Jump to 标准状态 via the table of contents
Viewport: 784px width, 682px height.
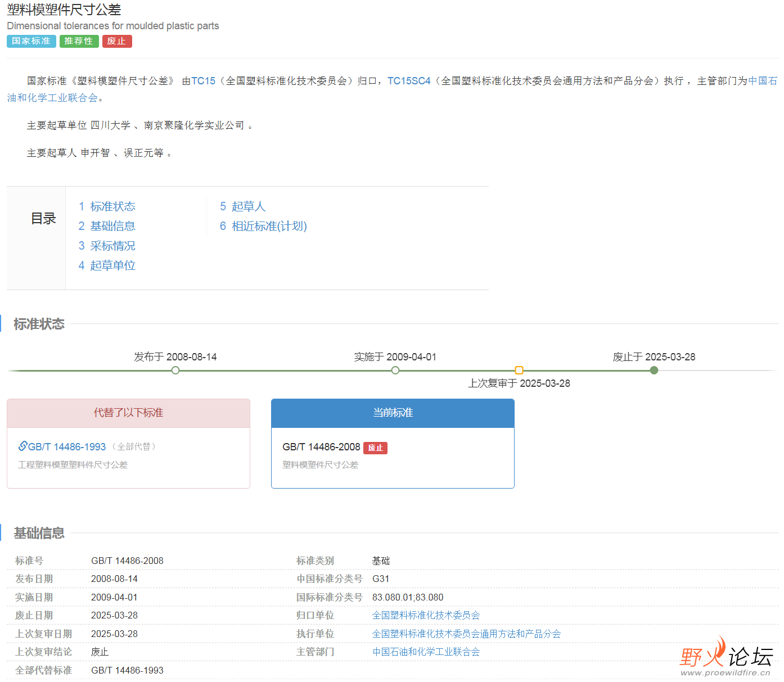(112, 206)
